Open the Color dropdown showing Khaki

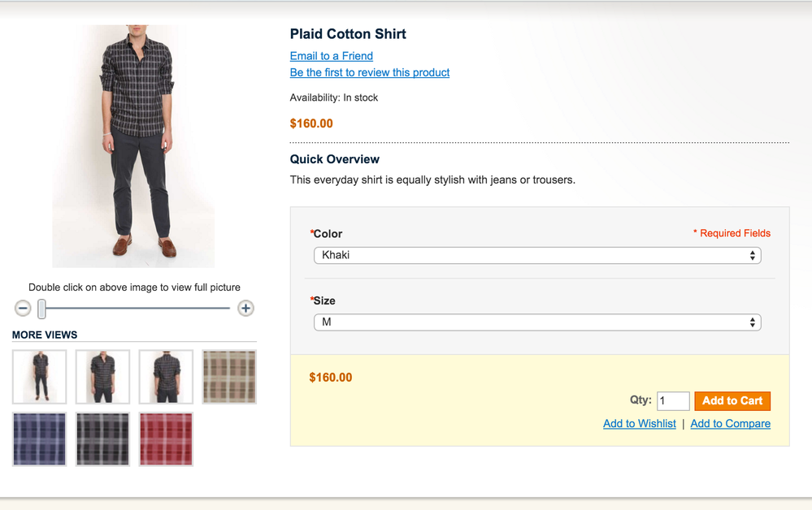coord(537,255)
